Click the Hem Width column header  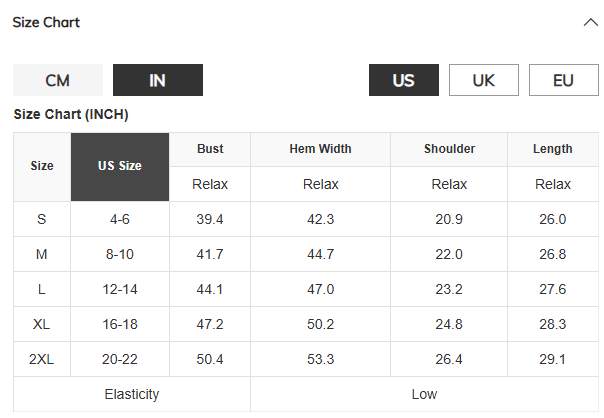tap(320, 149)
